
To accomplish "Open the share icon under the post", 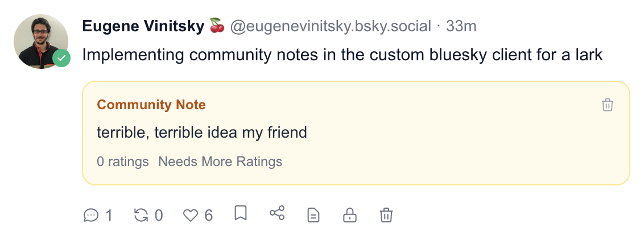I will 277,214.
